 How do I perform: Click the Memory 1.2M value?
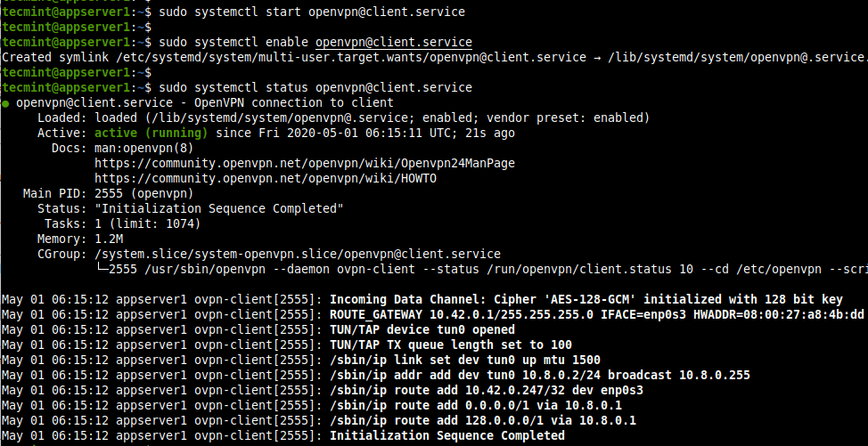(109, 239)
